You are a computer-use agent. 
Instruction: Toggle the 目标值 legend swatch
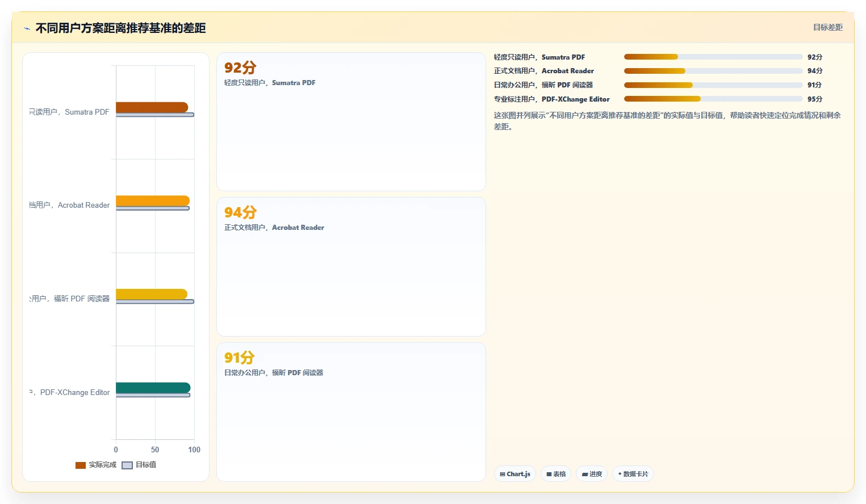pos(127,465)
